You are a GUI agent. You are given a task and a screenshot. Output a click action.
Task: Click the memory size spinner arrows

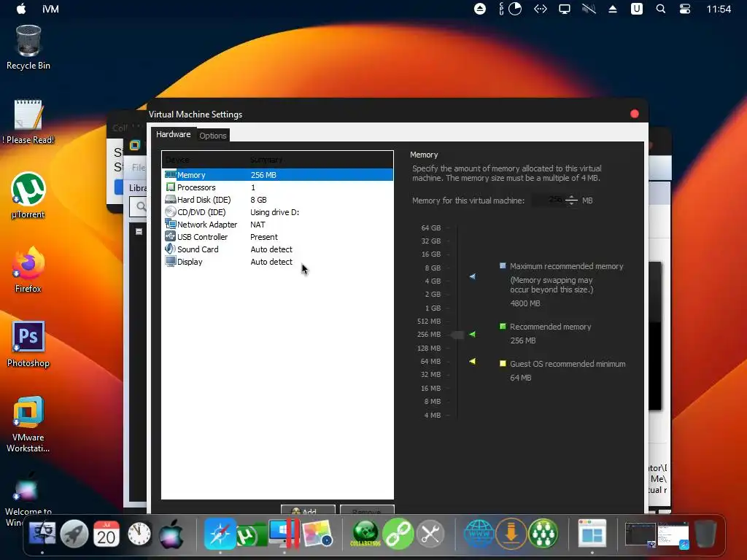(571, 200)
